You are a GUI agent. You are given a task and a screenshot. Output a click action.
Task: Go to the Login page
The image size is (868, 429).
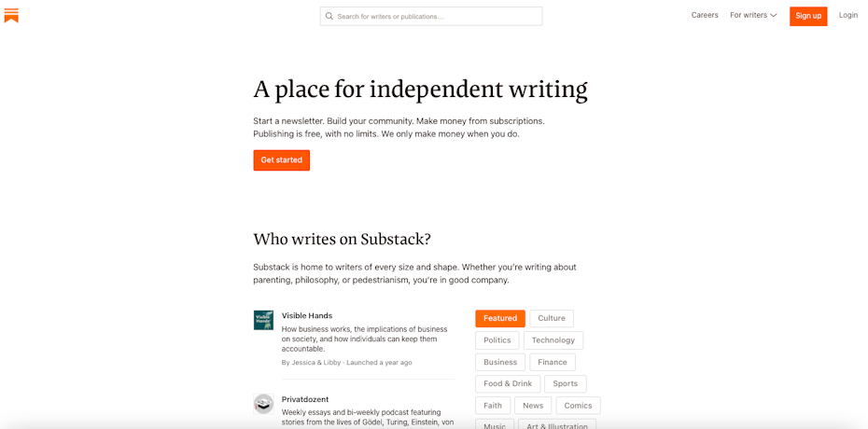pyautogui.click(x=847, y=15)
